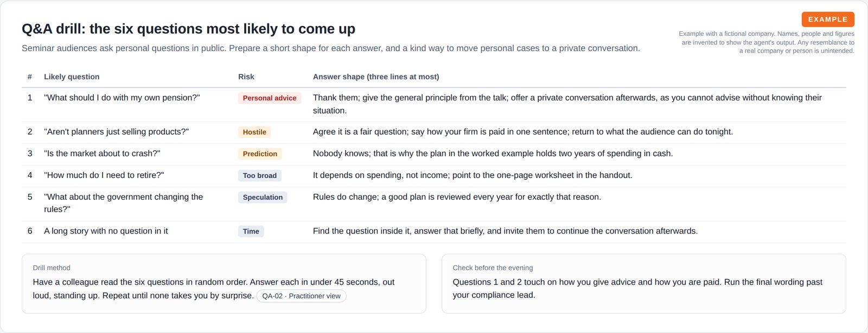Click the Drill method card

(x=224, y=284)
